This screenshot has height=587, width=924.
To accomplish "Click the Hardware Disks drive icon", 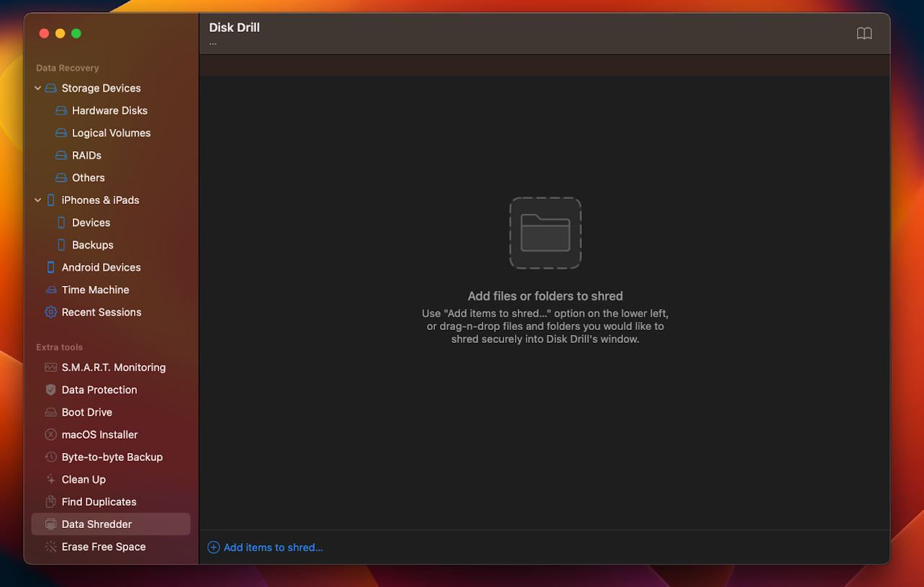I will [61, 110].
